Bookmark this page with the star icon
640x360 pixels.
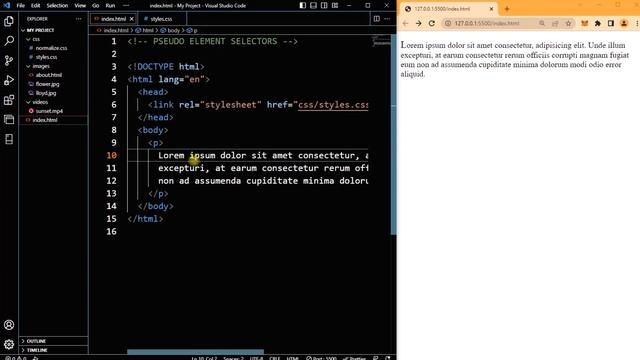pyautogui.click(x=568, y=23)
